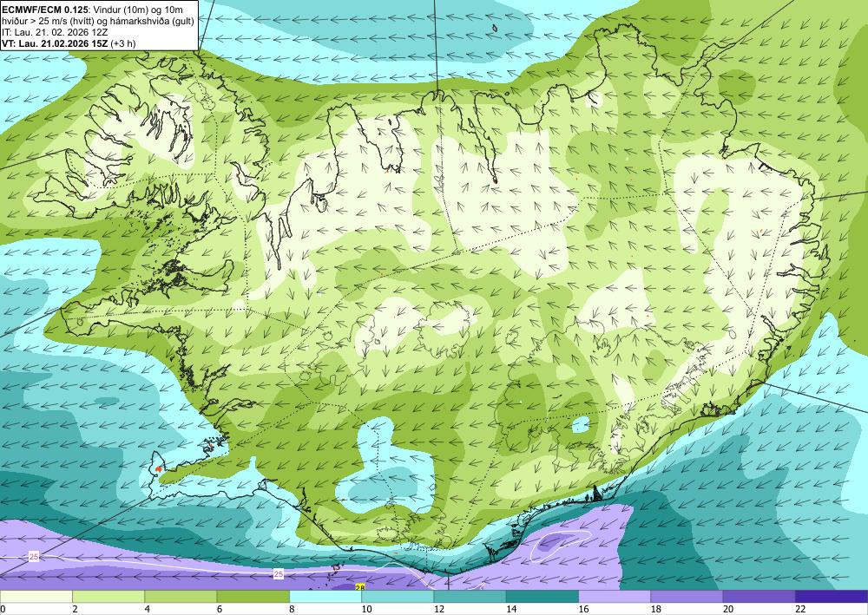Click the legend value "6"
This screenshot has height=615, width=868.
pyautogui.click(x=220, y=610)
